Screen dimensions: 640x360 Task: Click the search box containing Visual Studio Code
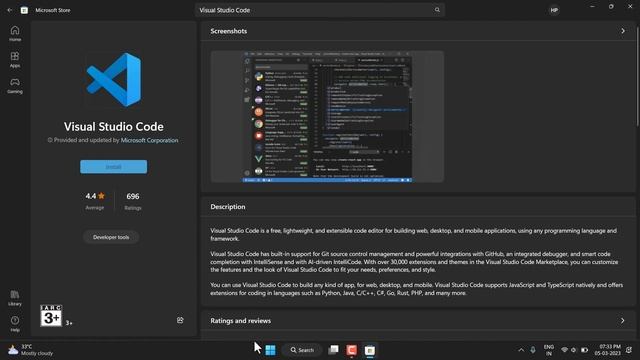click(320, 10)
